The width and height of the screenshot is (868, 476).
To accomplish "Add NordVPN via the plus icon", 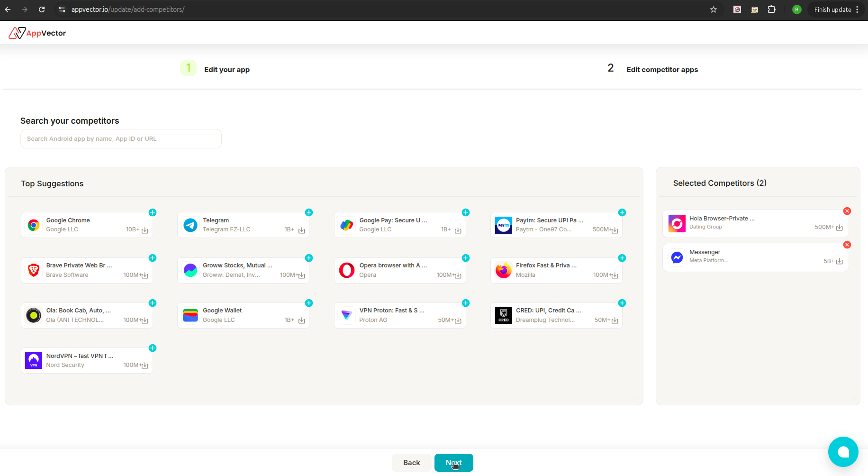I will point(153,348).
